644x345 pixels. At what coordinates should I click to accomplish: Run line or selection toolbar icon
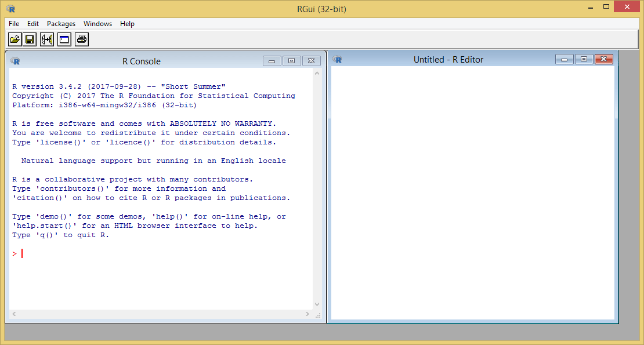[47, 39]
